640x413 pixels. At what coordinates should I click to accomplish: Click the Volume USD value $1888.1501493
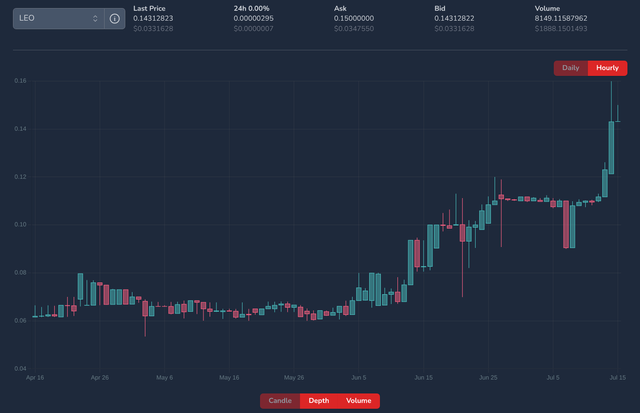pos(561,29)
